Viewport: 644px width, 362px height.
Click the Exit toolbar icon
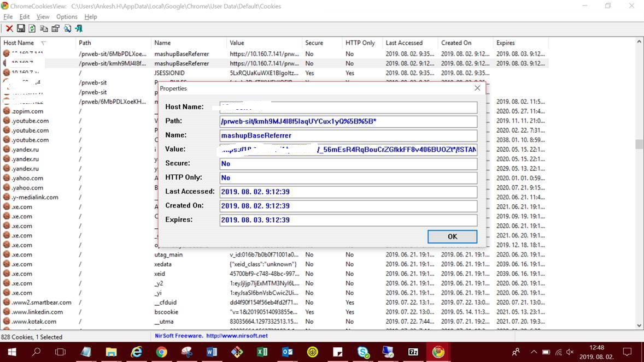tap(79, 28)
